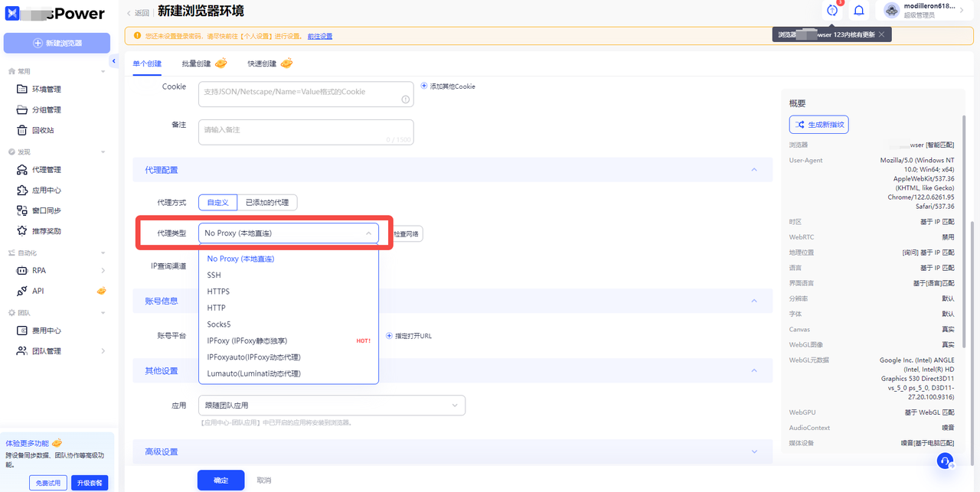Click 添加其他Cookie
This screenshot has height=492, width=980.
point(448,86)
